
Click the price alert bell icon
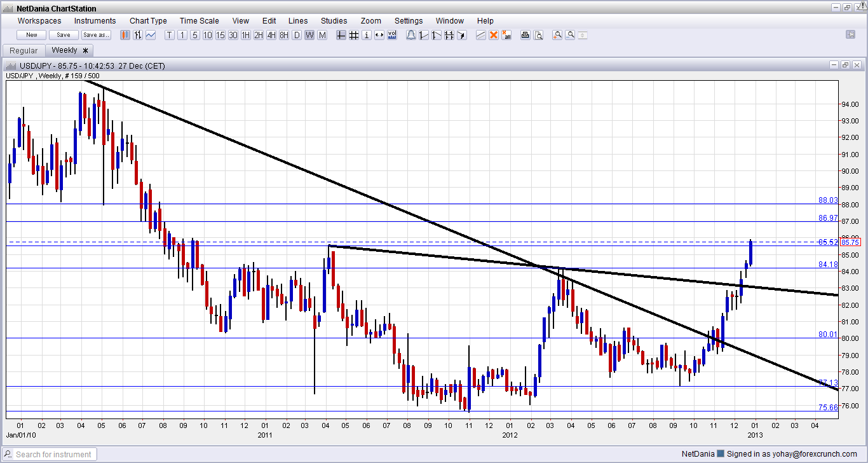point(411,35)
